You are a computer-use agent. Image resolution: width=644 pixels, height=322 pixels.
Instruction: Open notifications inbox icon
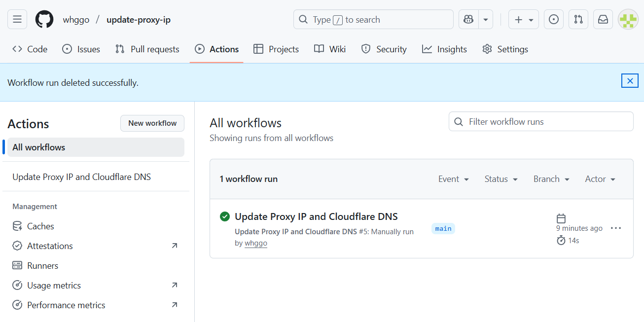tap(603, 20)
